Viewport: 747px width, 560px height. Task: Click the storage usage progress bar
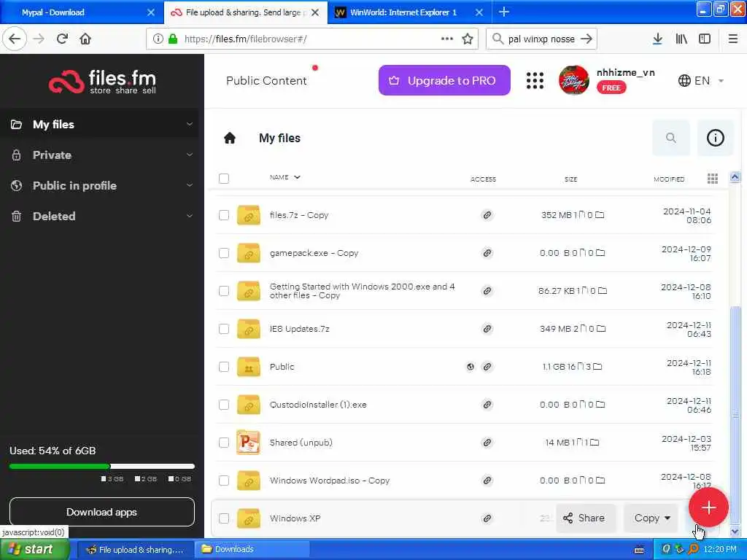(102, 466)
